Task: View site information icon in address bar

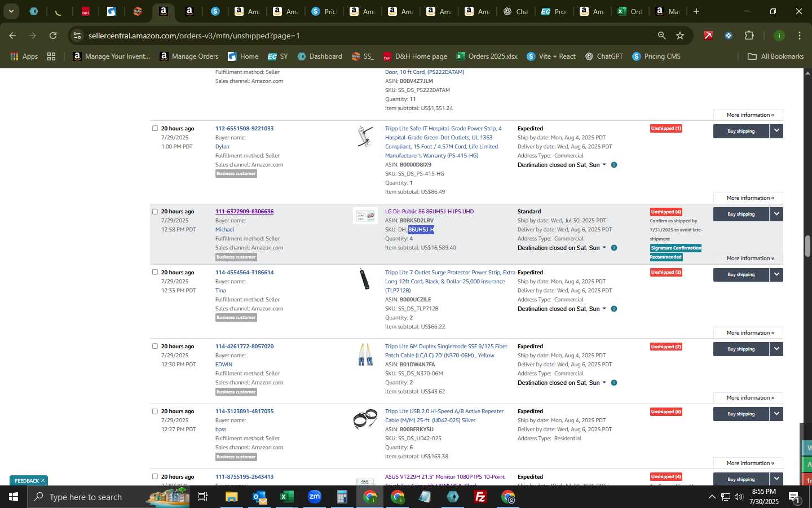Action: coord(77,36)
